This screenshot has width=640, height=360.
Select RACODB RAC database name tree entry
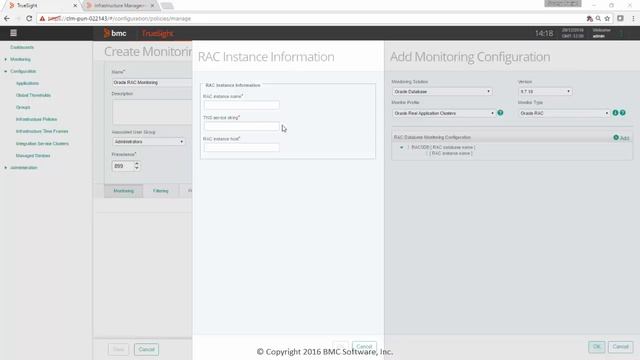tap(443, 147)
